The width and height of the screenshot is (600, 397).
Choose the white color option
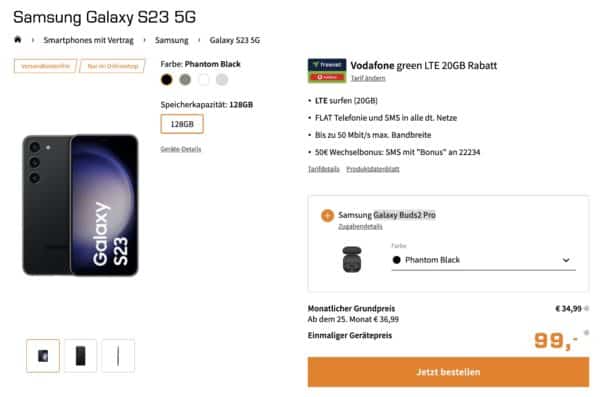[204, 80]
